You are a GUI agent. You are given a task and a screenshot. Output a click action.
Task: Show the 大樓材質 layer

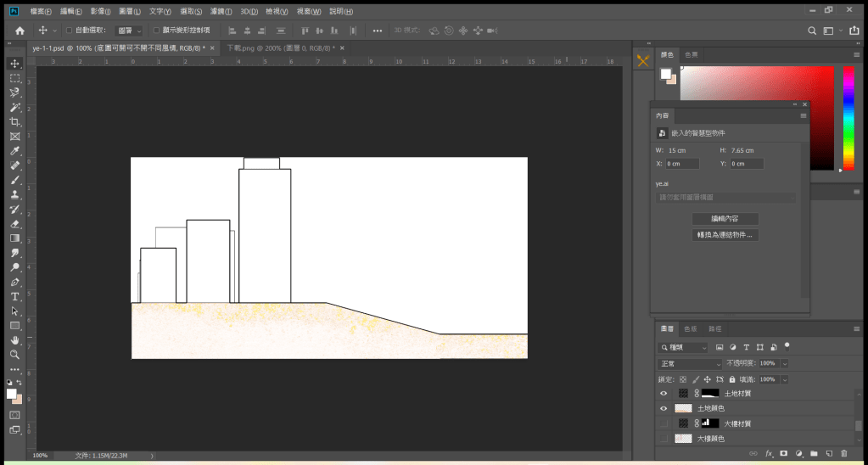pyautogui.click(x=664, y=423)
